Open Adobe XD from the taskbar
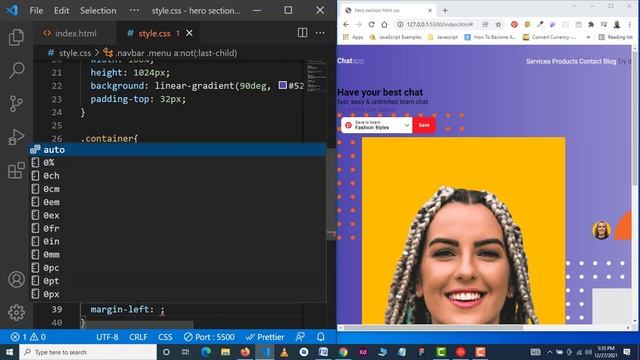This screenshot has height=360, width=640. [x=362, y=352]
